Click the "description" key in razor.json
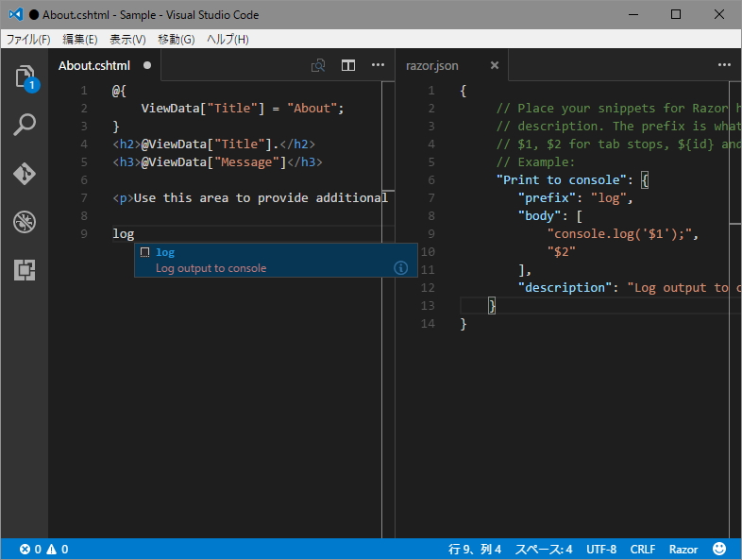The width and height of the screenshot is (742, 560). 565,288
